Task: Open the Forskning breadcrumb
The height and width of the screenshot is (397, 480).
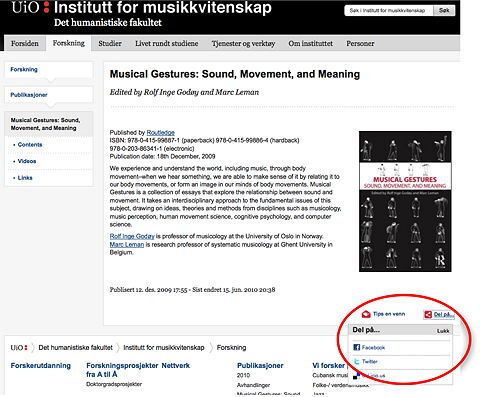Action: click(x=231, y=348)
